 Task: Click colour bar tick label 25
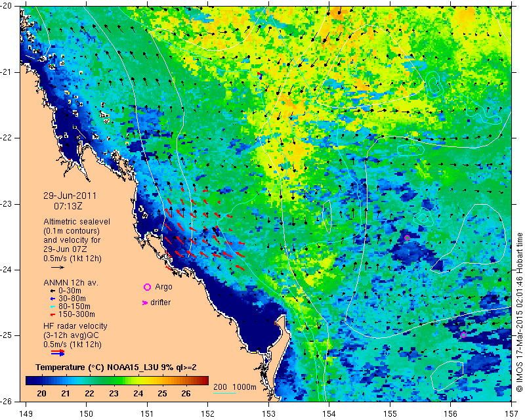pyautogui.click(x=162, y=393)
